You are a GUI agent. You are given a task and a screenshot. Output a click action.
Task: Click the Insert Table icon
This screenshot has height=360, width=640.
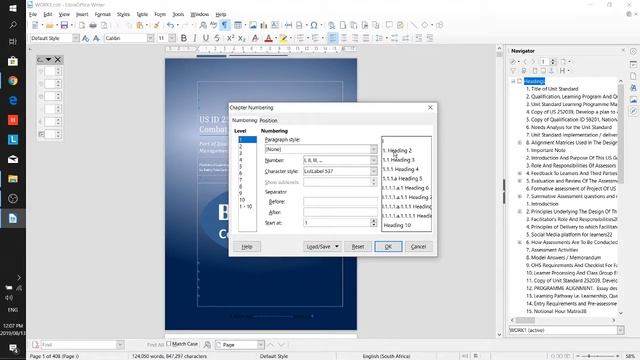pyautogui.click(x=238, y=25)
